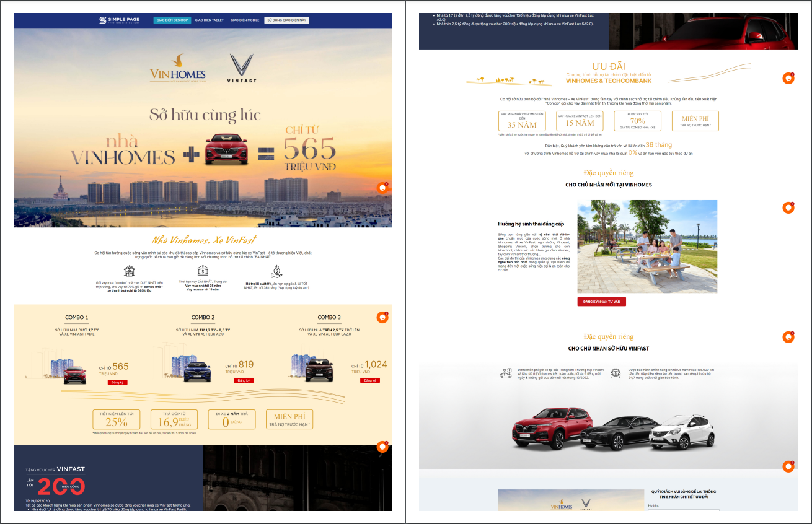This screenshot has width=812, height=524.
Task: Click the '70%' combo loan value badge
Action: tap(638, 121)
